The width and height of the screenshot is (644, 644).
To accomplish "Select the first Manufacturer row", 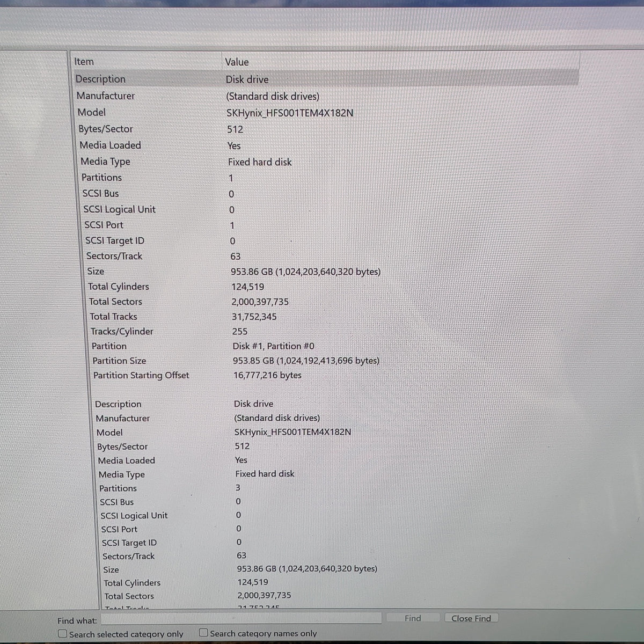I will tap(326, 96).
